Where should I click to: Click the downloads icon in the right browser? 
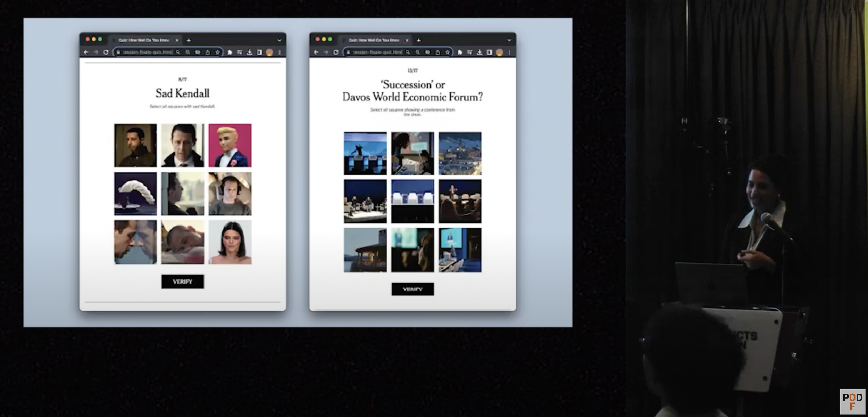tap(479, 52)
